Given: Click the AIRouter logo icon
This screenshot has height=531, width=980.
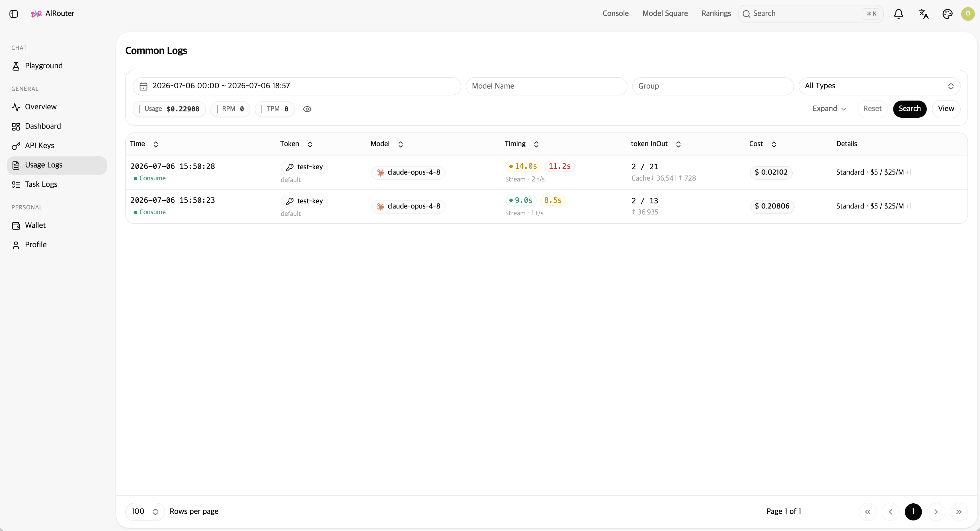Looking at the screenshot, I should [x=36, y=14].
